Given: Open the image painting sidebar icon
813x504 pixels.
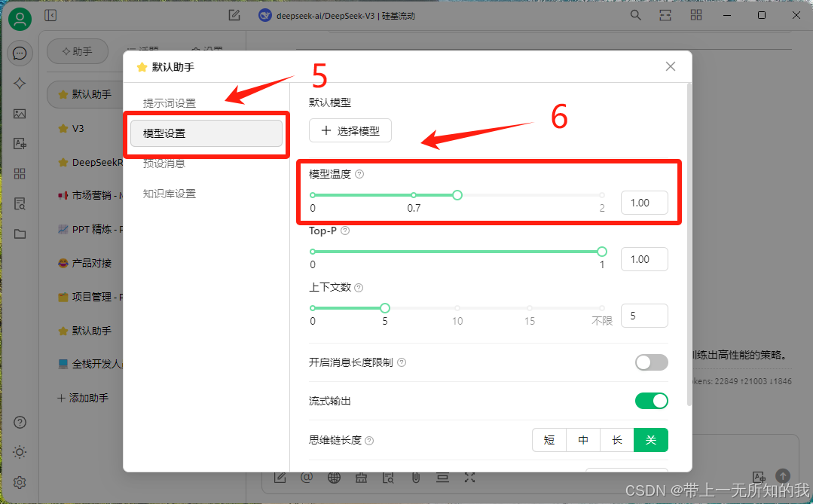Looking at the screenshot, I should point(20,114).
